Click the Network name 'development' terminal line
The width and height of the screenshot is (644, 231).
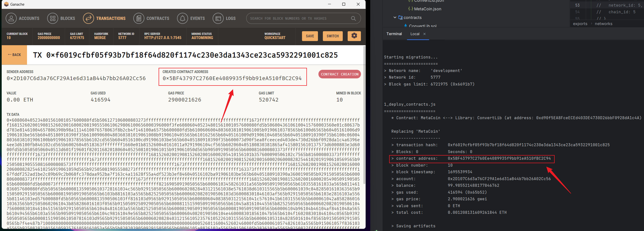click(423, 71)
